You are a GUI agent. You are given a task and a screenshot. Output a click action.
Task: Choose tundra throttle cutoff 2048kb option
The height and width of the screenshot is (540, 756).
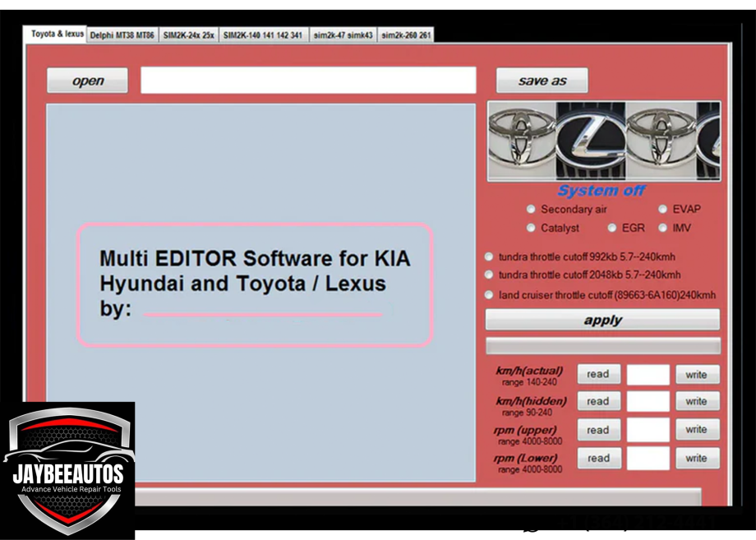(489, 275)
